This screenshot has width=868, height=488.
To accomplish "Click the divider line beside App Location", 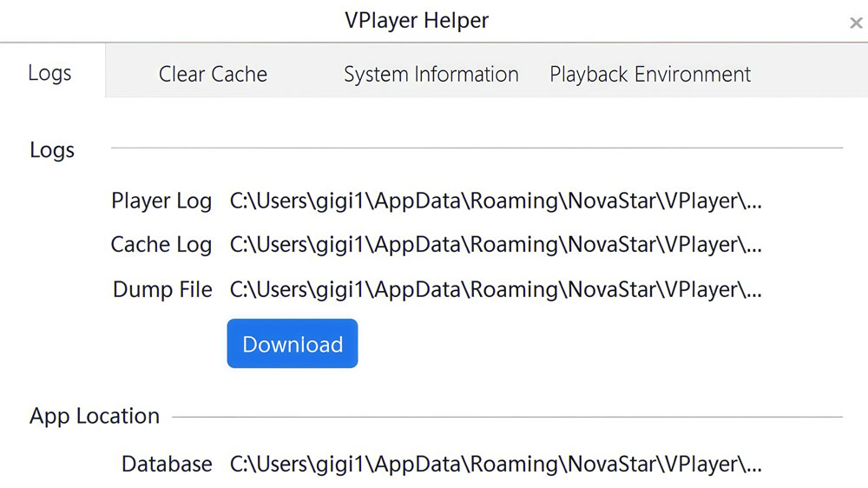I will [507, 417].
